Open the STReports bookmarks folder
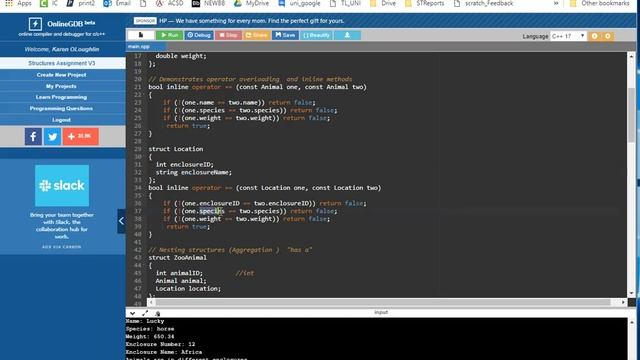 [x=424, y=3]
